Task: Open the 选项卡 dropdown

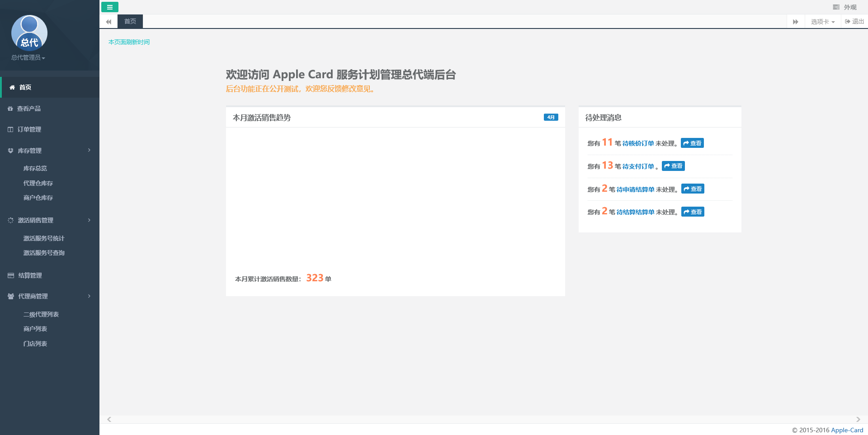Action: tap(823, 22)
